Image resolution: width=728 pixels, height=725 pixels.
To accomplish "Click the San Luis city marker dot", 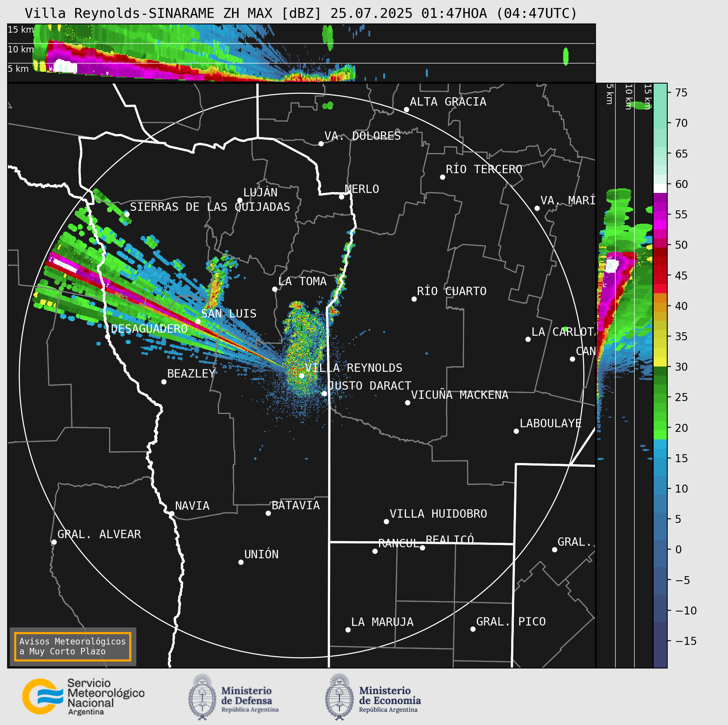I will point(198,321).
